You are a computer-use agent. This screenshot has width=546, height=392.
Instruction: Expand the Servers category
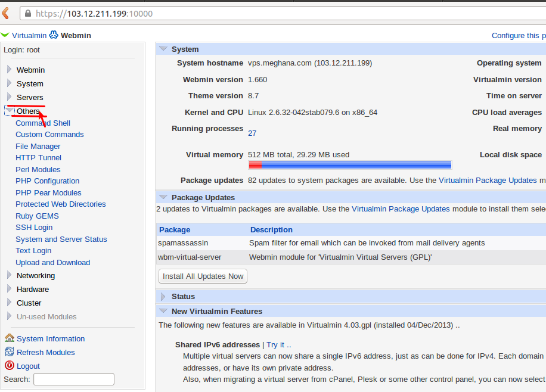pyautogui.click(x=10, y=97)
